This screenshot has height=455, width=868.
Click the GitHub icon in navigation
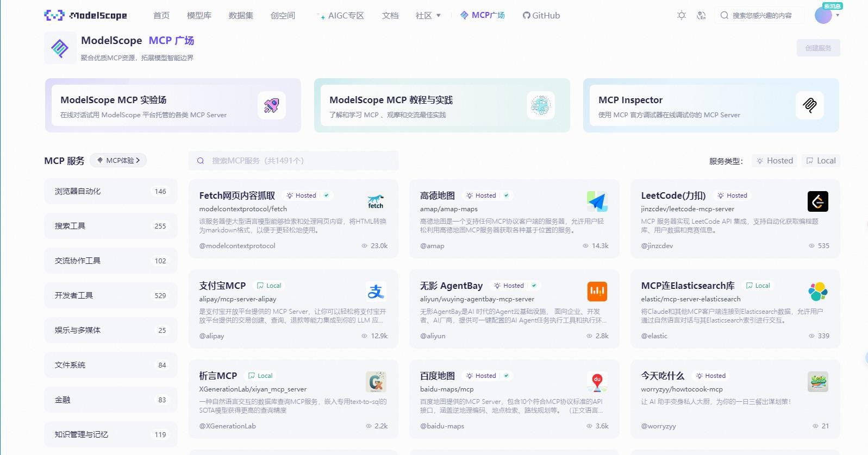coord(526,15)
